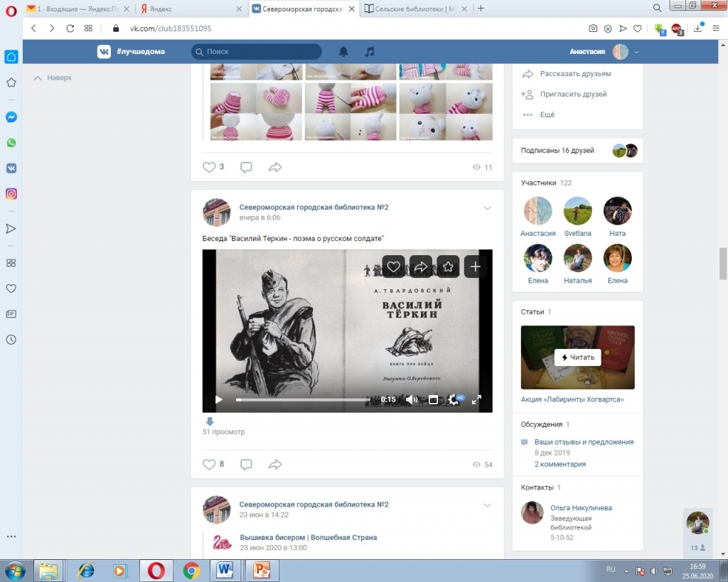Go back to previous page

click(33, 28)
